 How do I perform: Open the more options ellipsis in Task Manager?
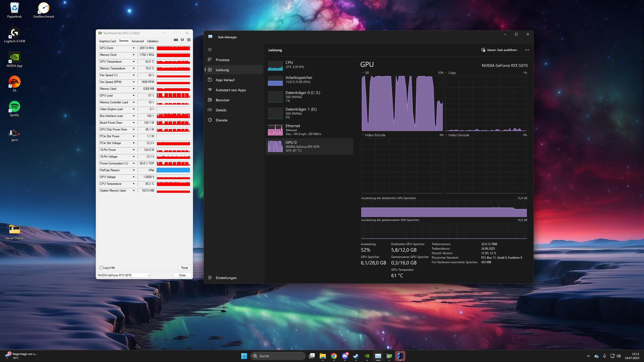(x=527, y=50)
